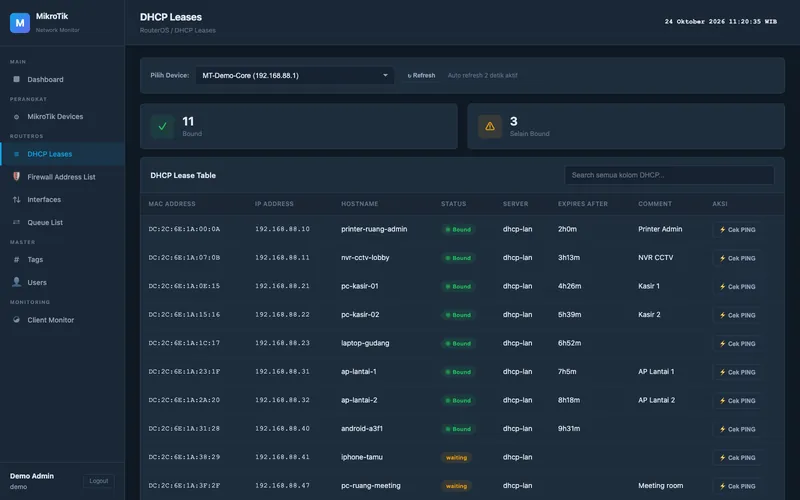Click MAC address DC:2C:6E:1A:07:0B
The width and height of the screenshot is (800, 500).
click(x=184, y=258)
